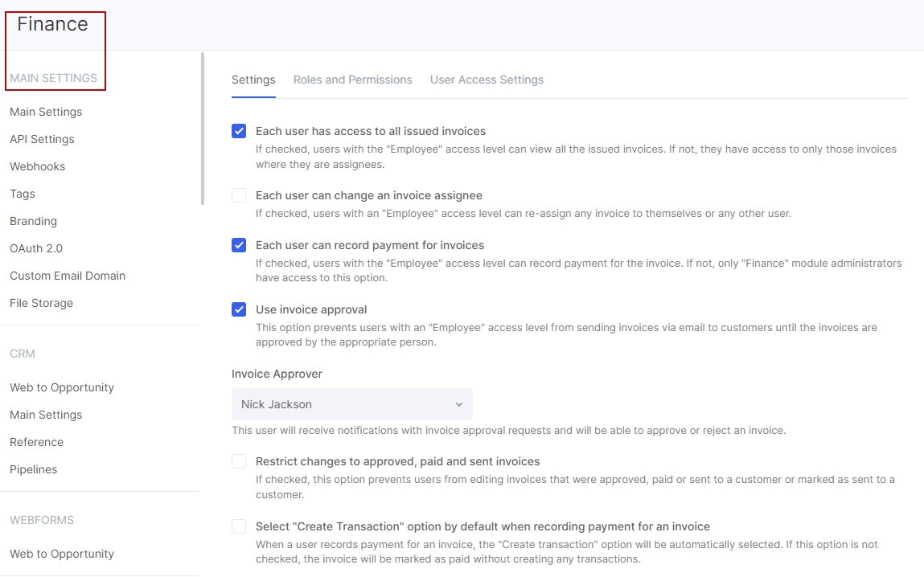Screen dimensions: 924x577
Task: Disable the 'Use invoice approval' checkbox
Action: [239, 309]
